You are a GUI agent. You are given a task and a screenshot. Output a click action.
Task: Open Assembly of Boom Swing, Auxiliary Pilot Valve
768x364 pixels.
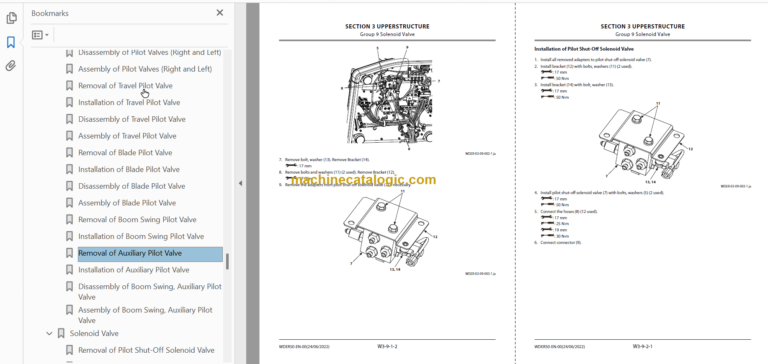point(145,315)
